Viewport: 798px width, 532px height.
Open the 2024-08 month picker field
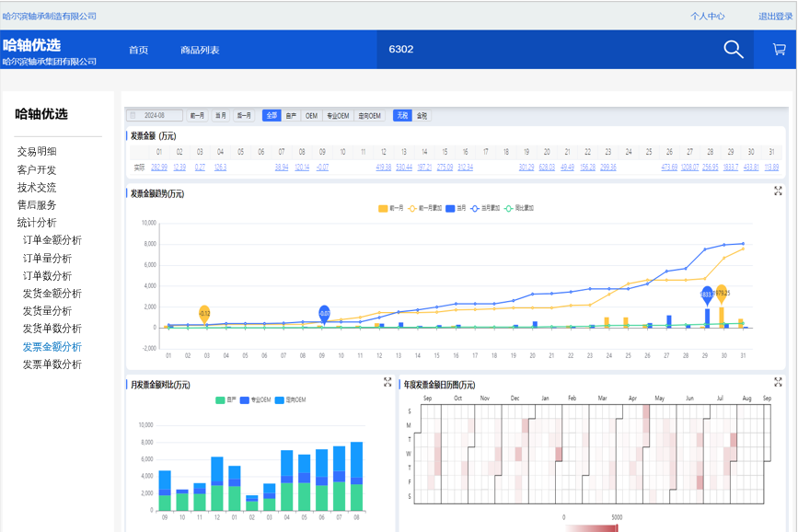(155, 116)
